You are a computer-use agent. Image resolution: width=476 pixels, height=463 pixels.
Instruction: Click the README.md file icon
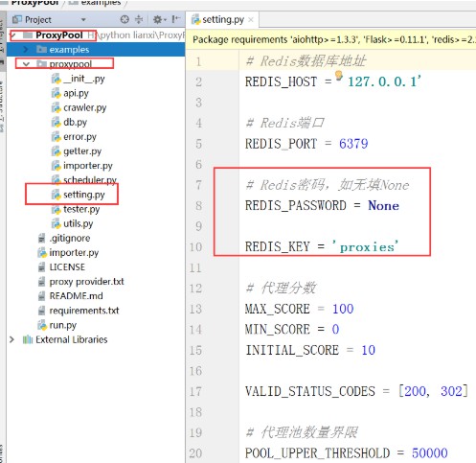point(41,296)
